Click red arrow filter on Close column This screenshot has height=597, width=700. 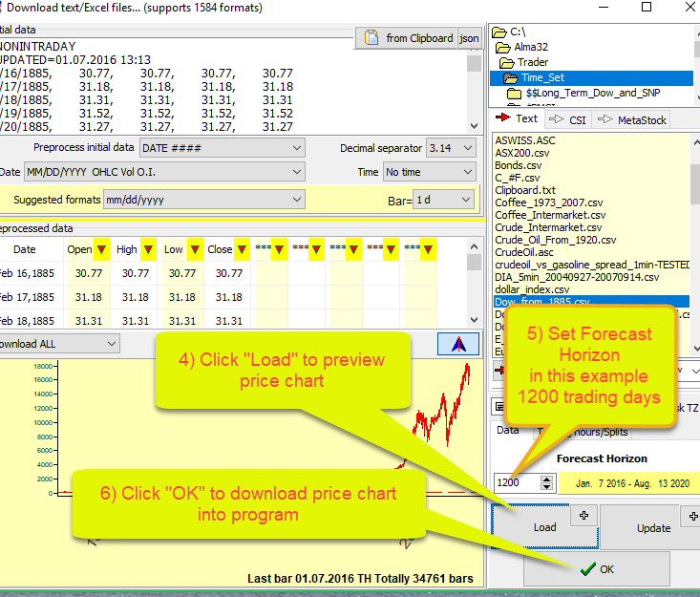tap(242, 249)
